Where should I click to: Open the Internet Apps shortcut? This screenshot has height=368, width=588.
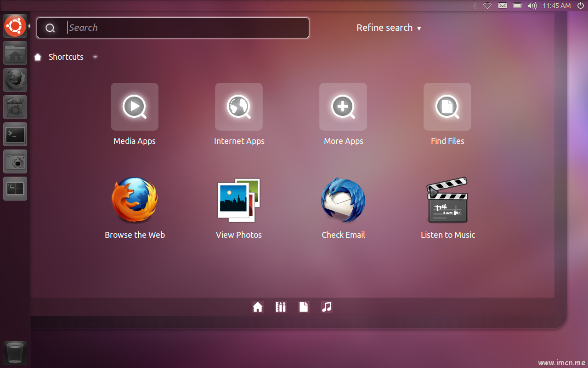click(239, 107)
